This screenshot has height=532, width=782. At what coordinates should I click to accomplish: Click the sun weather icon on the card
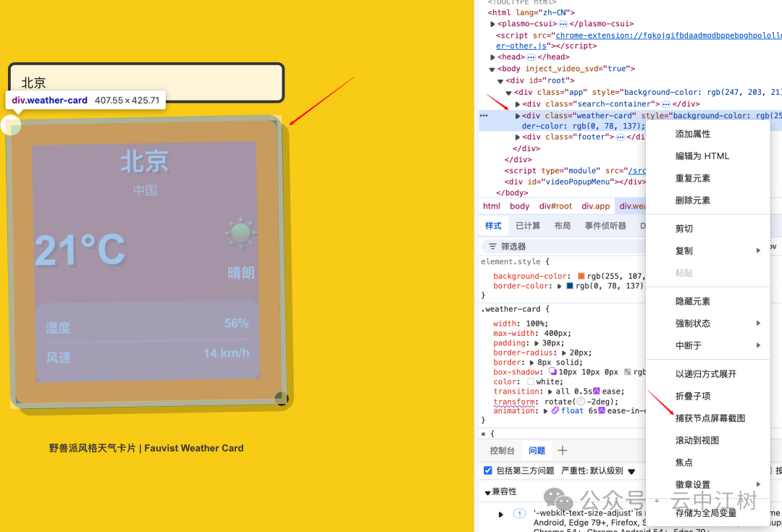(241, 232)
